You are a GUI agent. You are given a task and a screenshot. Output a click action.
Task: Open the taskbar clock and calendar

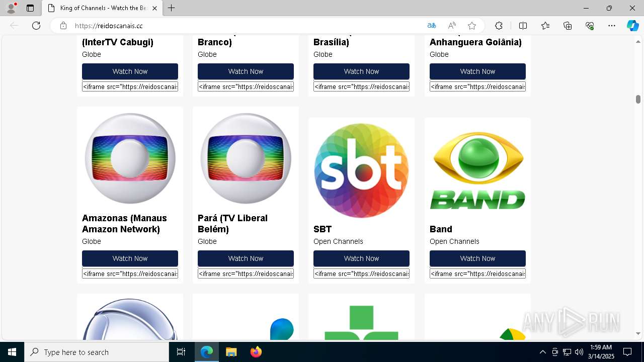pyautogui.click(x=601, y=352)
